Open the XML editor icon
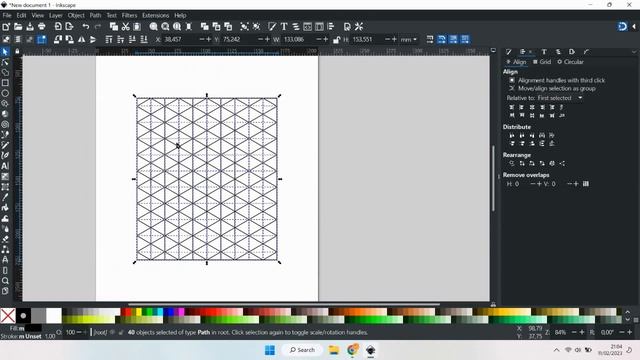The height and width of the screenshot is (360, 640). coord(307,27)
